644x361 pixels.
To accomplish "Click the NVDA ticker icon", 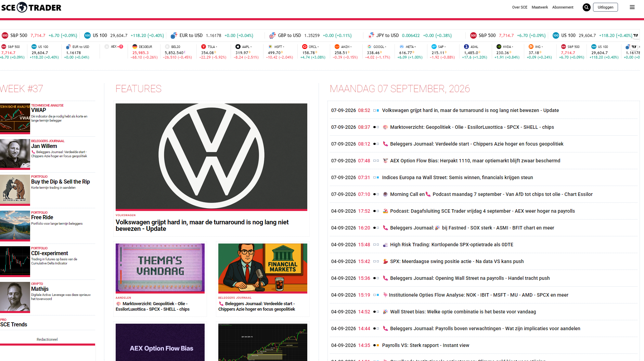I will 499,47.
